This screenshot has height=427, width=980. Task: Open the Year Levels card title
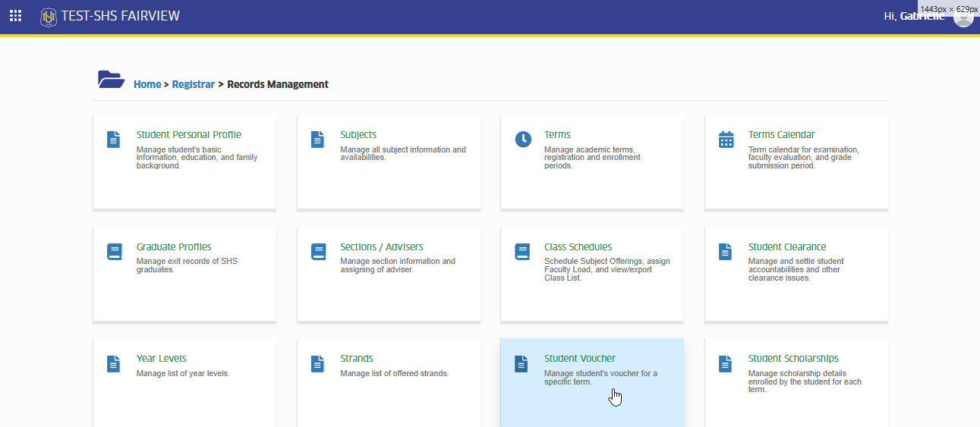point(162,359)
